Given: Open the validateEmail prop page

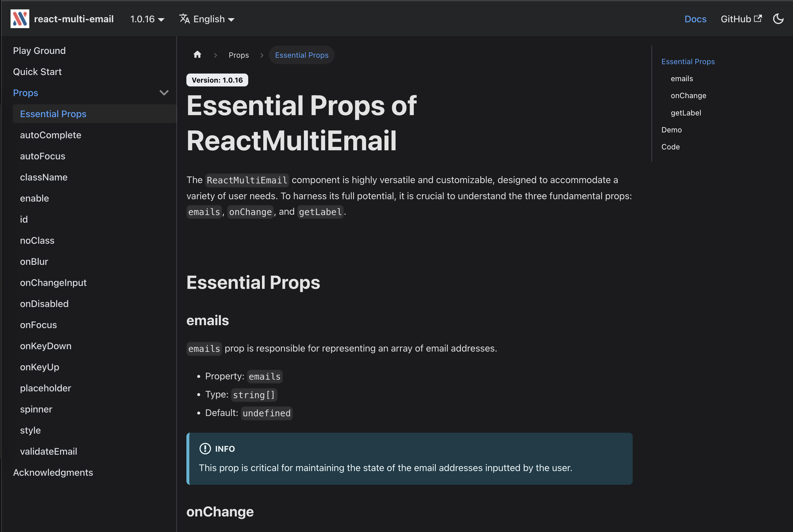Looking at the screenshot, I should (x=49, y=451).
